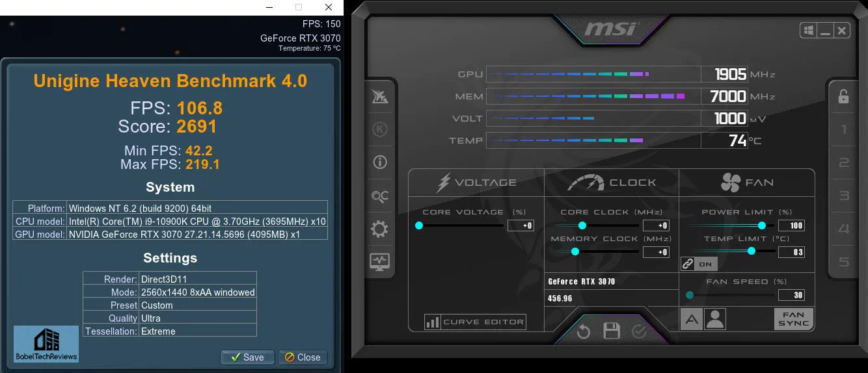Click the temp limit 83 value field
This screenshot has height=373, width=868.
click(x=791, y=252)
